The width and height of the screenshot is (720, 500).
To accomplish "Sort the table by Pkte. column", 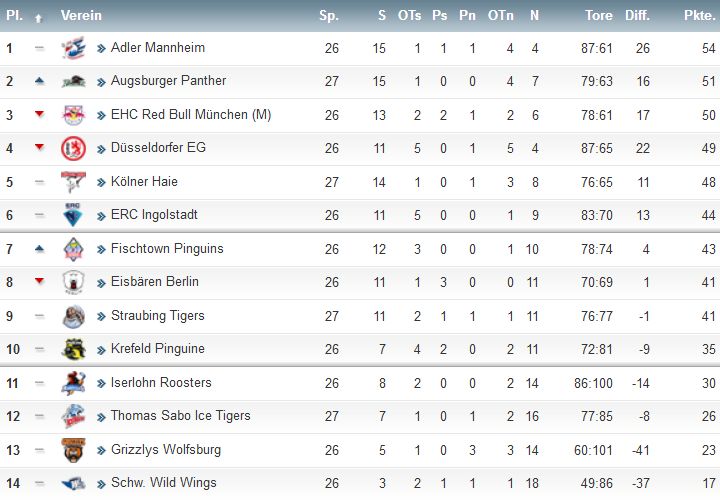I will point(699,15).
